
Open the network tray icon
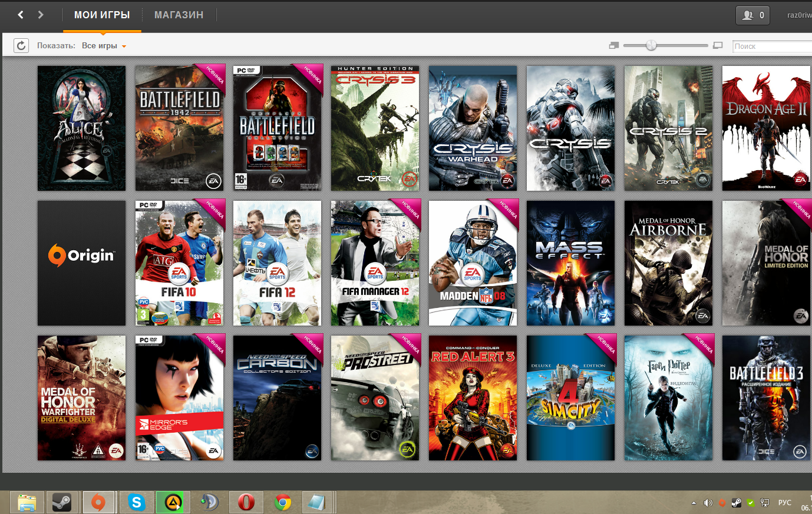(x=765, y=503)
